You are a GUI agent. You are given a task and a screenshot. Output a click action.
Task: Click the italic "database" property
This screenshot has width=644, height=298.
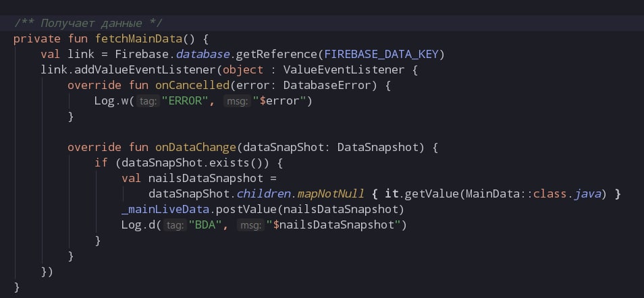click(x=203, y=55)
